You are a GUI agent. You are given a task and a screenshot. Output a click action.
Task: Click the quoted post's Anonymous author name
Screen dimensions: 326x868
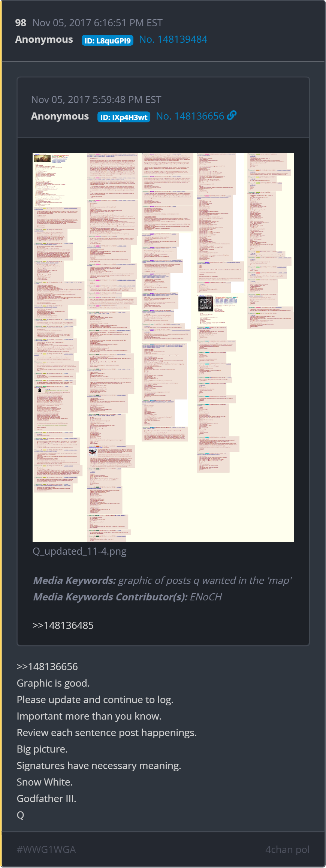60,116
